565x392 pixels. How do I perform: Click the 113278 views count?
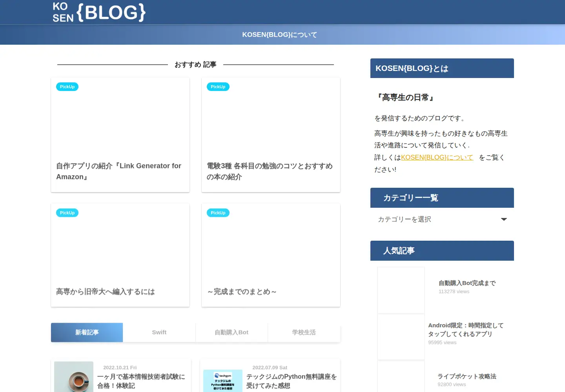coord(454,292)
